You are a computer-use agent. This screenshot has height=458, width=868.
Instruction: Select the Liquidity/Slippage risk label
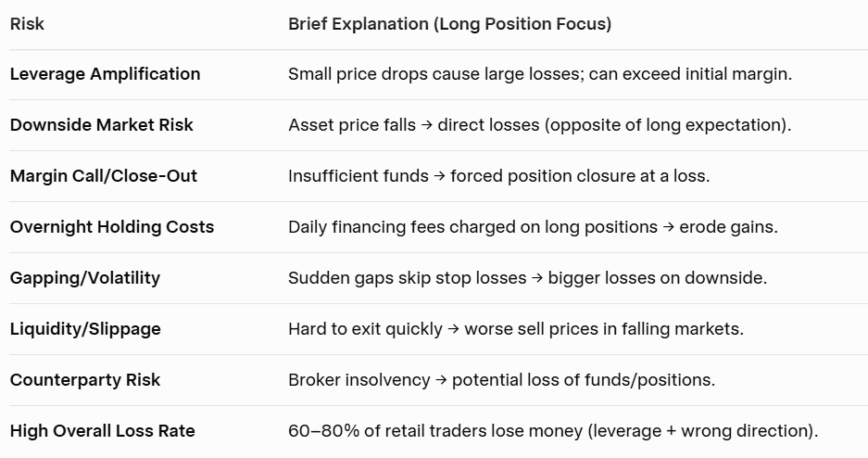point(85,329)
